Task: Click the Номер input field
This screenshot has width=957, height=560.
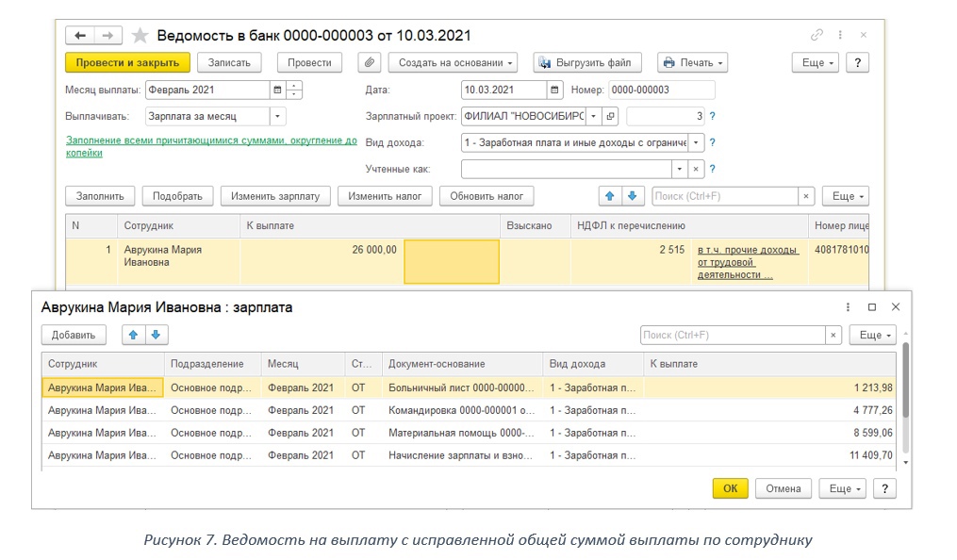Action: coord(661,90)
